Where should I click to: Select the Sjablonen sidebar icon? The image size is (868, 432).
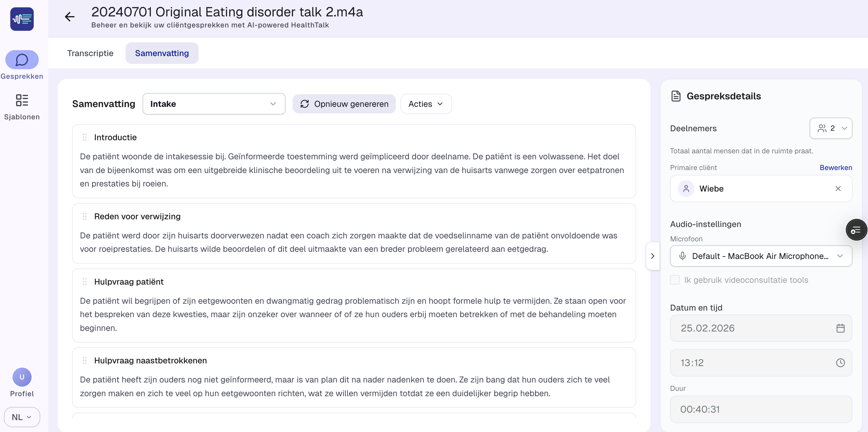pyautogui.click(x=21, y=101)
